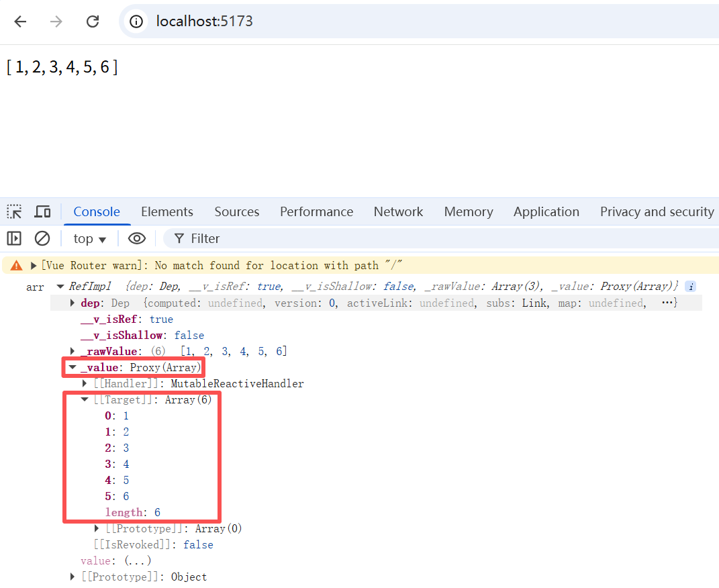This screenshot has width=719, height=588.
Task: Select the array entry 1: 2
Action: point(117,432)
